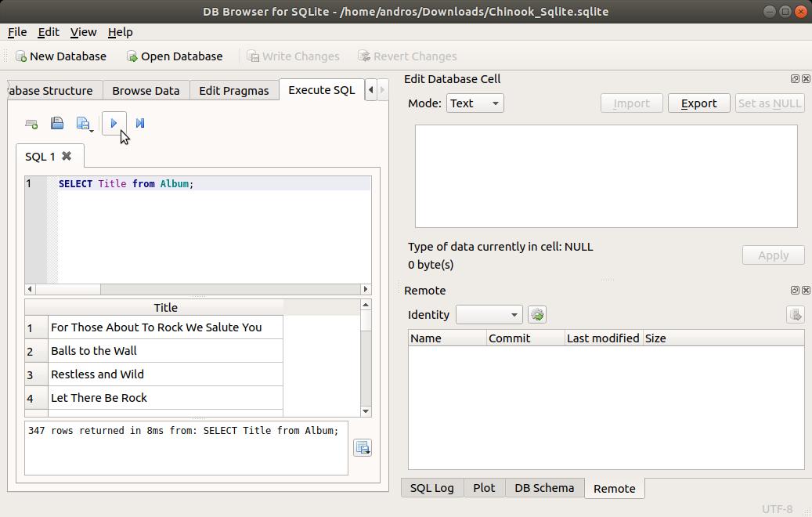Screen dimensions: 812x517
Task: Save the query results view
Action: 362,446
